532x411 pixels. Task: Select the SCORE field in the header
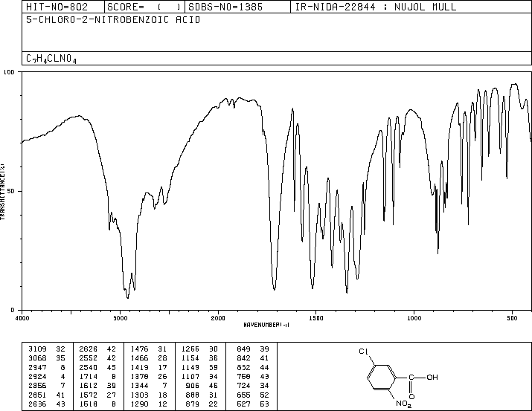[144, 7]
